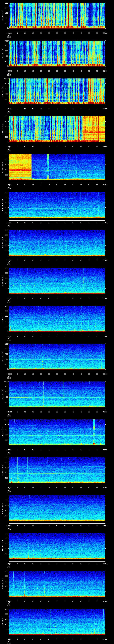The height and width of the screenshot is (644, 114).
Task: Click the 8:38:00 start time label
Action: [9, 374]
